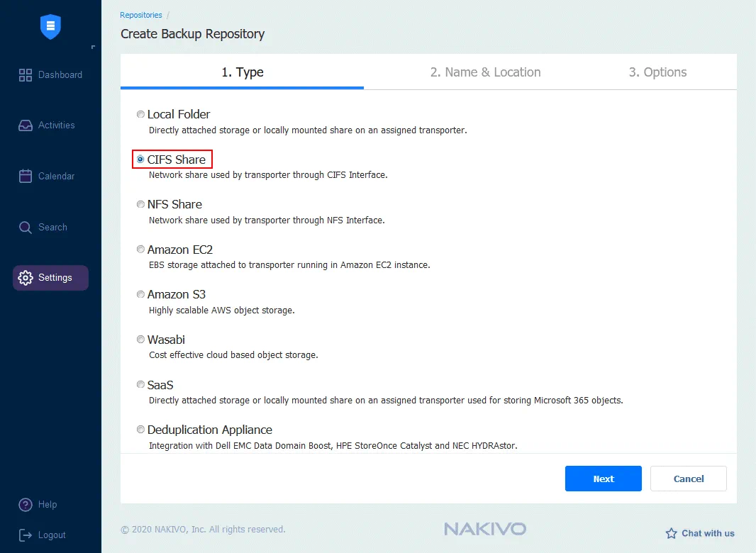Click Local Folder description about directly attached storage

click(308, 130)
